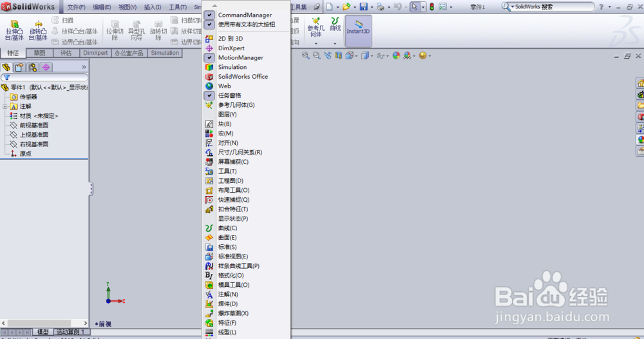Open the PropertyManager tab icon
The width and height of the screenshot is (644, 339).
pyautogui.click(x=19, y=67)
